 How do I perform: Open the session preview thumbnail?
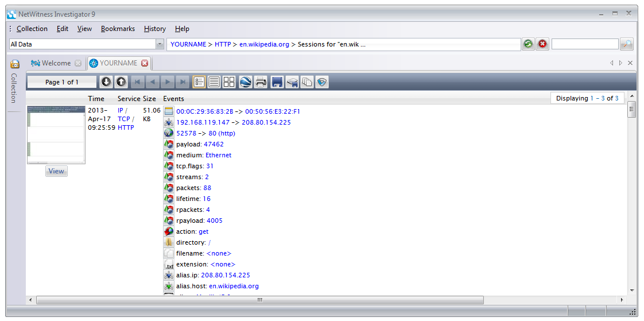(x=56, y=135)
